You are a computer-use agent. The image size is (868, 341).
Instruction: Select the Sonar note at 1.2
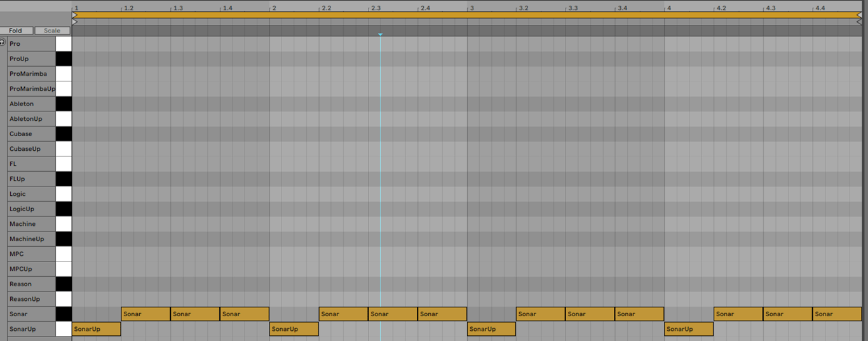click(146, 314)
